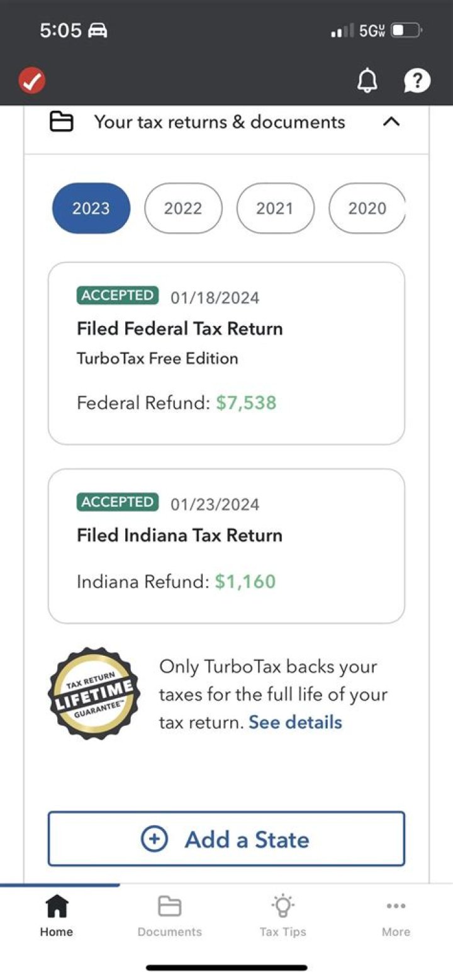Screen dimensions: 453x980
Task: Select the 2023 tax year pill
Action: tap(90, 208)
